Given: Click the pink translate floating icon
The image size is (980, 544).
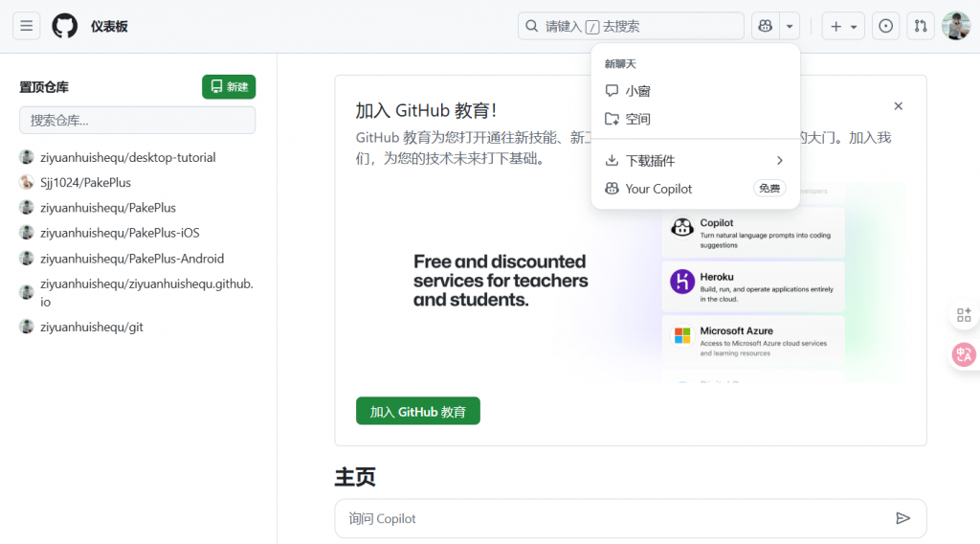Looking at the screenshot, I should point(963,354).
